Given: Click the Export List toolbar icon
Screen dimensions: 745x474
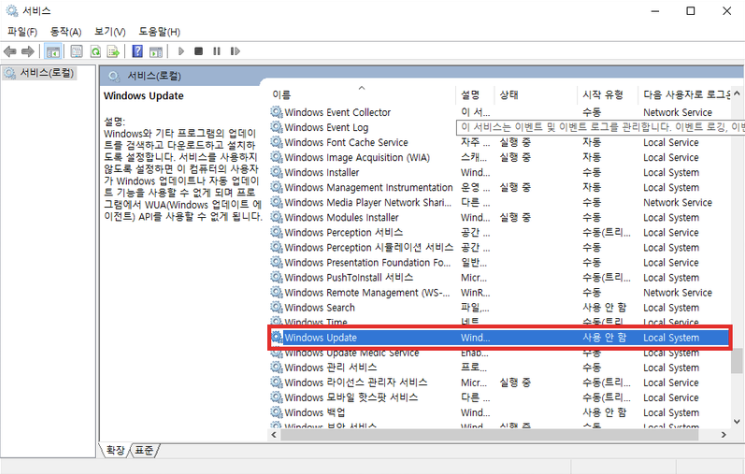Looking at the screenshot, I should (113, 51).
